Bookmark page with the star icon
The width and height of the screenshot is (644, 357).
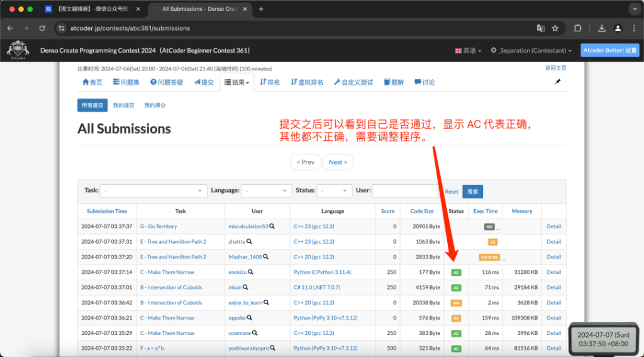(x=555, y=28)
